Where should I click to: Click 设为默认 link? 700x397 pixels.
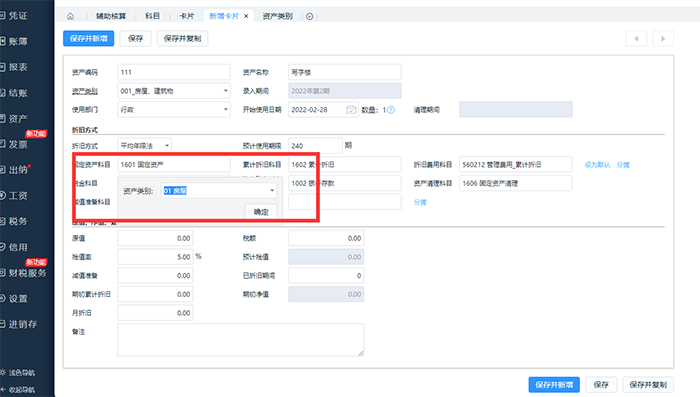(x=597, y=165)
